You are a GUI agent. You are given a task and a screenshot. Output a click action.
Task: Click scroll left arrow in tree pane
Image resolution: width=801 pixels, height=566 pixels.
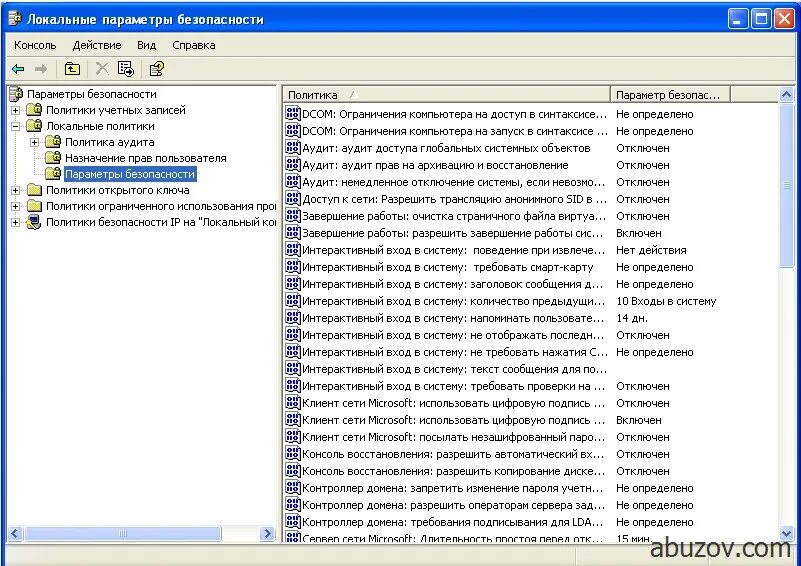click(15, 533)
